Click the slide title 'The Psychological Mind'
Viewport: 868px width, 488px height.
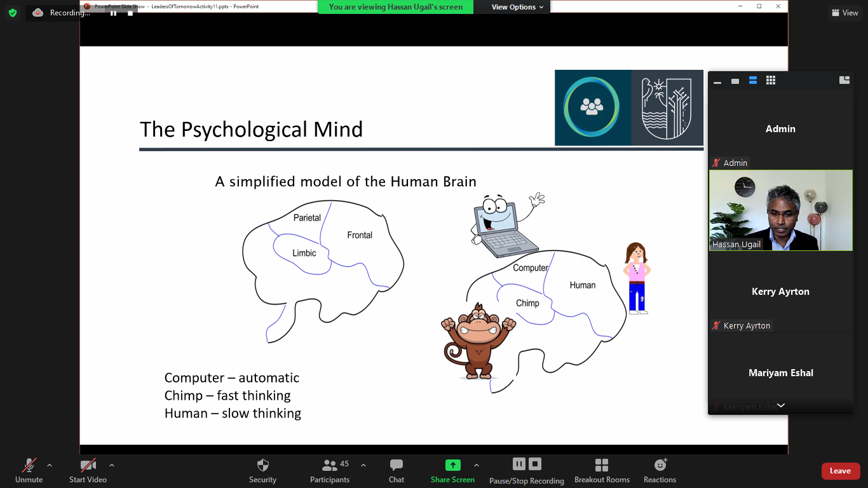(x=252, y=130)
